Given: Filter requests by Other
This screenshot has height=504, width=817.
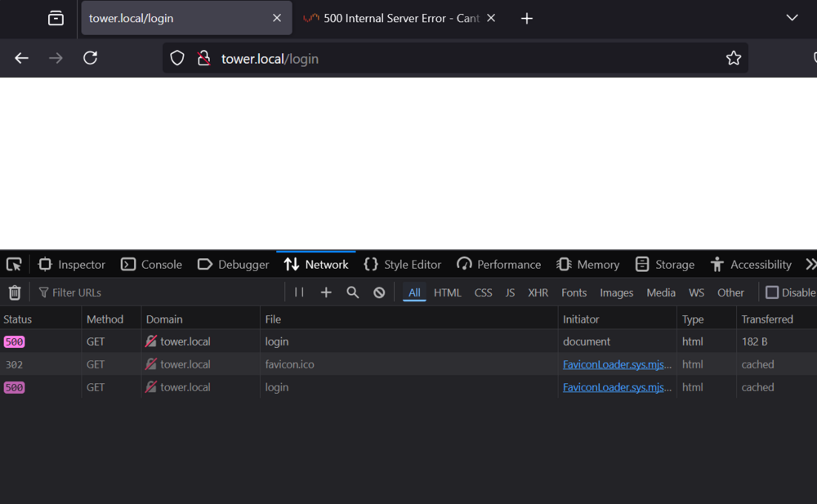Looking at the screenshot, I should click(x=730, y=293).
